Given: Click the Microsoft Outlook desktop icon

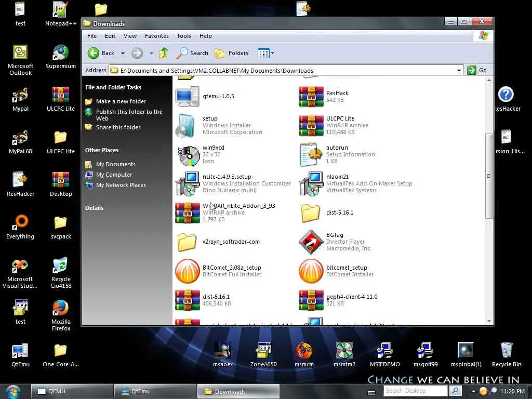Looking at the screenshot, I should click(x=20, y=60).
